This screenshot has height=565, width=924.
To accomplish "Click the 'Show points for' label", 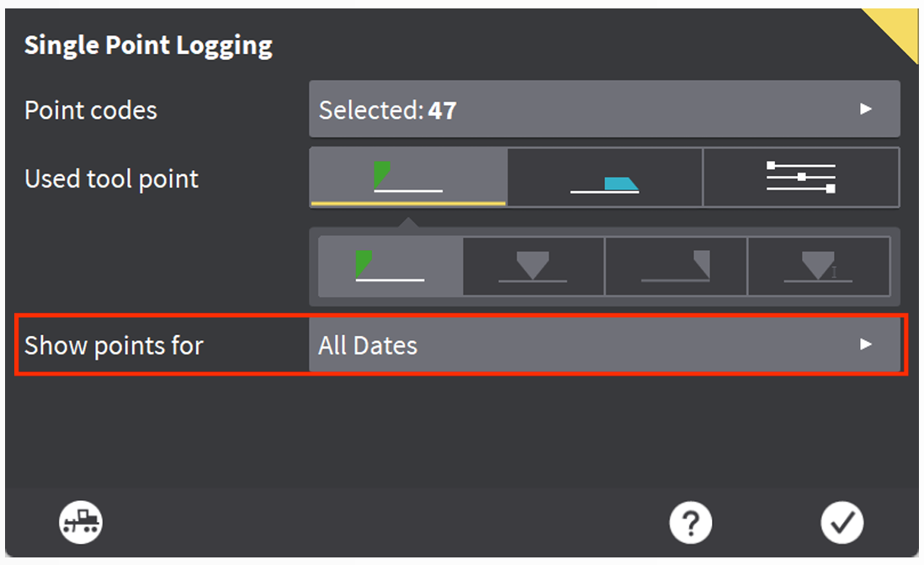I will (114, 345).
